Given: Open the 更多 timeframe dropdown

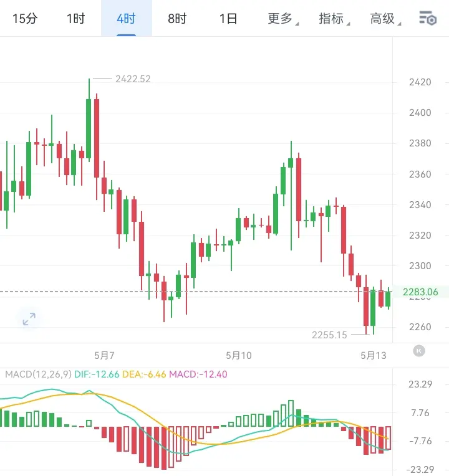Looking at the screenshot, I should (282, 19).
